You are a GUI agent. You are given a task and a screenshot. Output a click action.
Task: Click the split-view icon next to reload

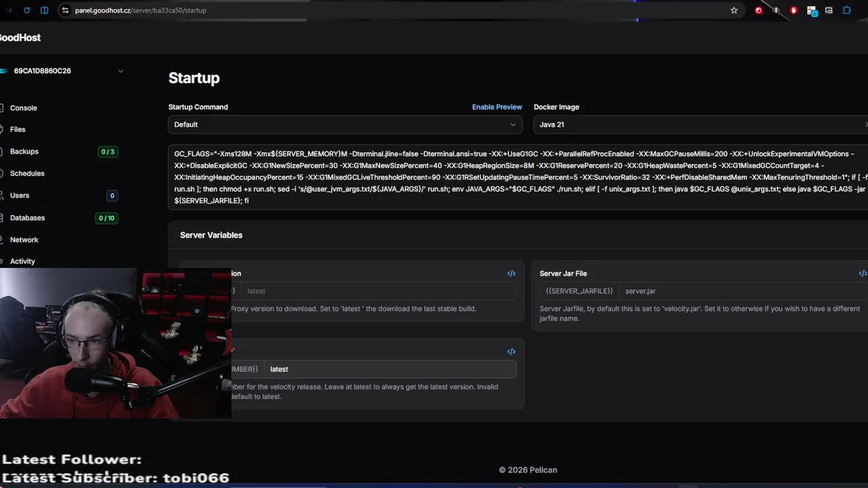(44, 10)
